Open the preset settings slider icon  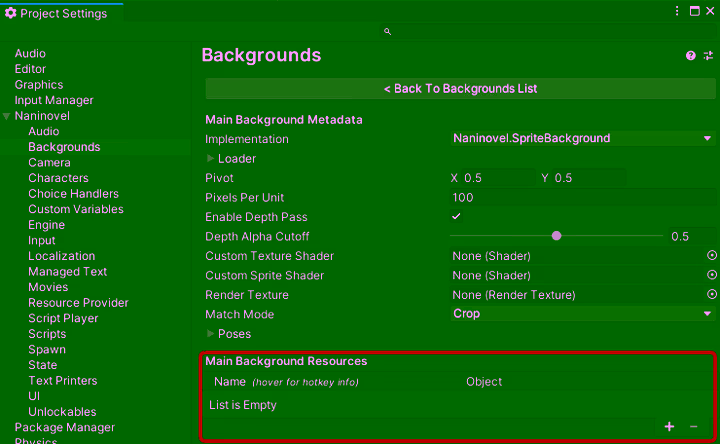(708, 56)
